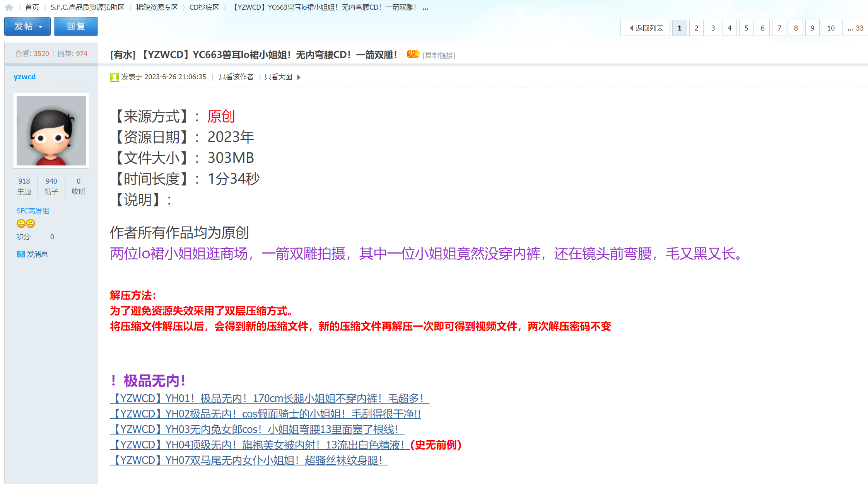This screenshot has width=868, height=484.
Task: Click the green poster icon before post date
Action: 114,77
